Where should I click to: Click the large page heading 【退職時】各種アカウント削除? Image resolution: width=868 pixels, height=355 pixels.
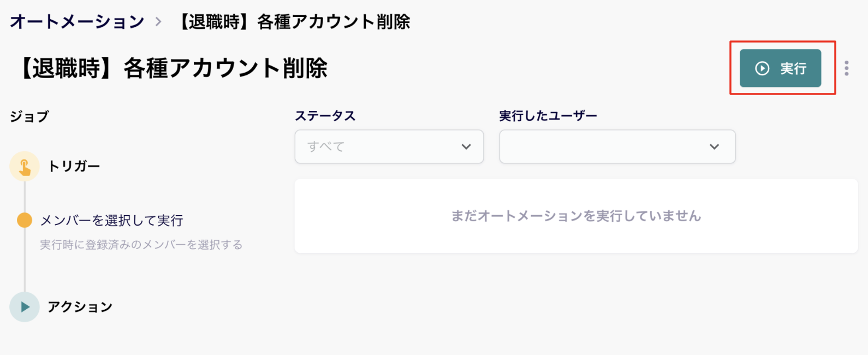click(171, 68)
